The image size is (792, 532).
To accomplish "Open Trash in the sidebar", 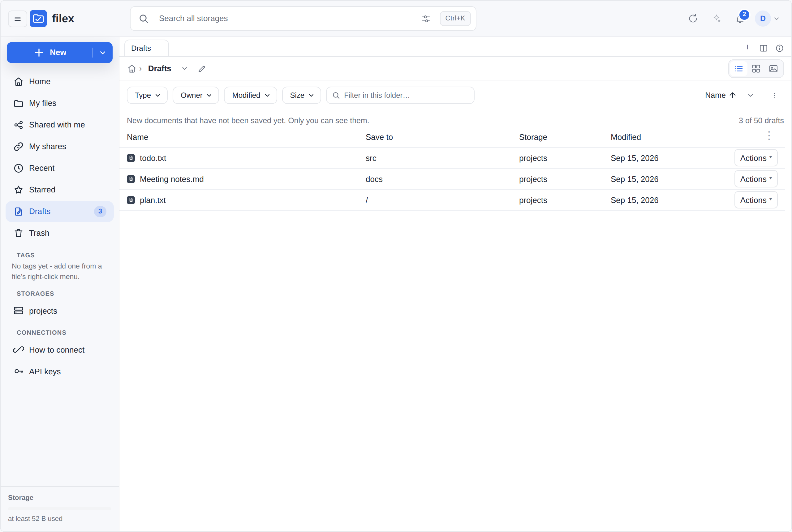I will [x=60, y=233].
